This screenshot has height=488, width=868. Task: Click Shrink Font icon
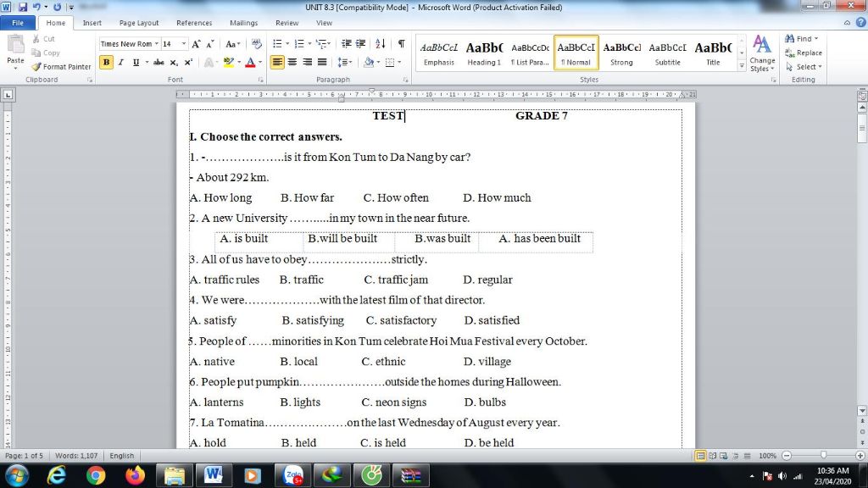point(210,44)
